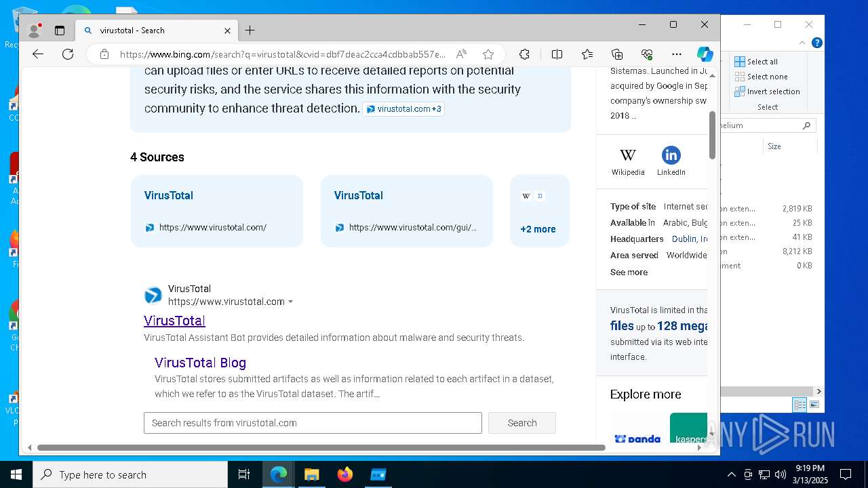Open the Windows Start menu
Screen dimensions: 868x488
(x=16, y=474)
